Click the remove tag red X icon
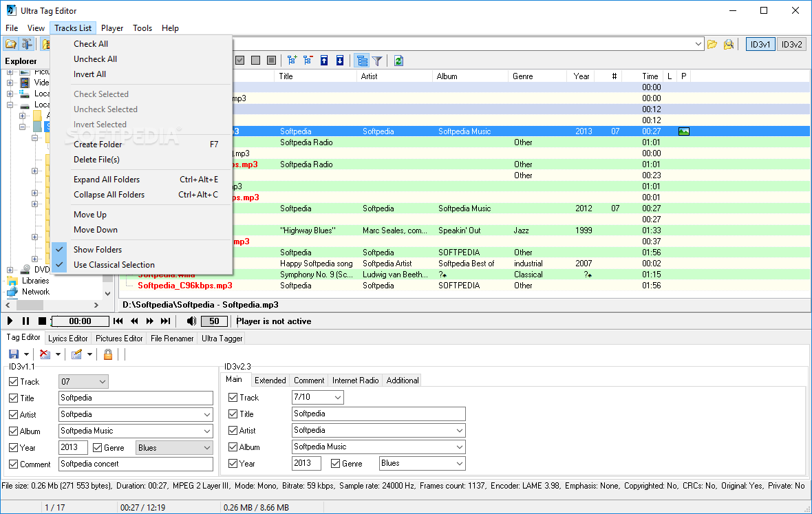 pos(45,354)
